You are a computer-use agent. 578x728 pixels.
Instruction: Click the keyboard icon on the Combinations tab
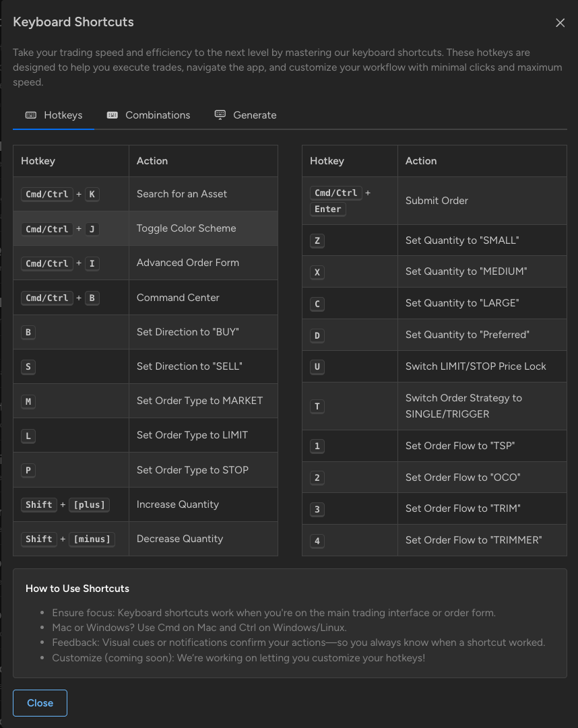tap(113, 115)
